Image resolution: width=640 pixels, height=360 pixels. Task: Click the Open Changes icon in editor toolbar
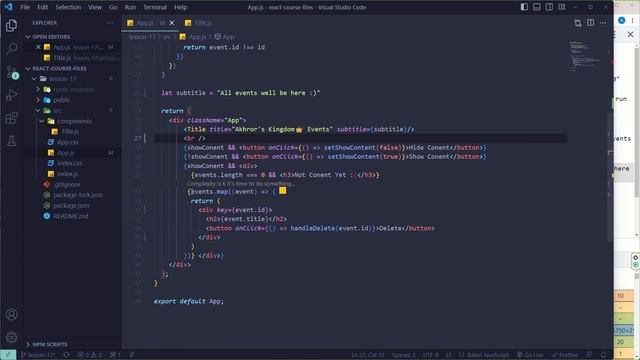coord(578,23)
